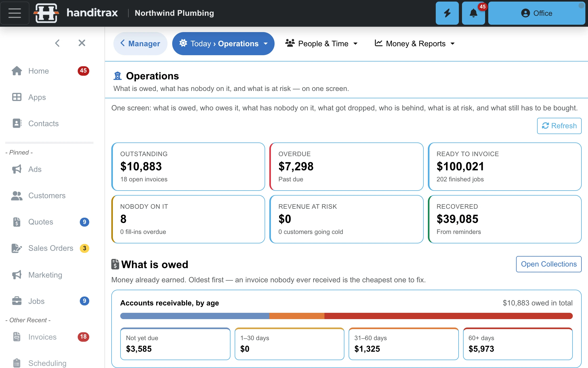Viewport: 588px width, 368px height.
Task: Select the Not yet due $3,585 bucket
Action: coord(175,344)
